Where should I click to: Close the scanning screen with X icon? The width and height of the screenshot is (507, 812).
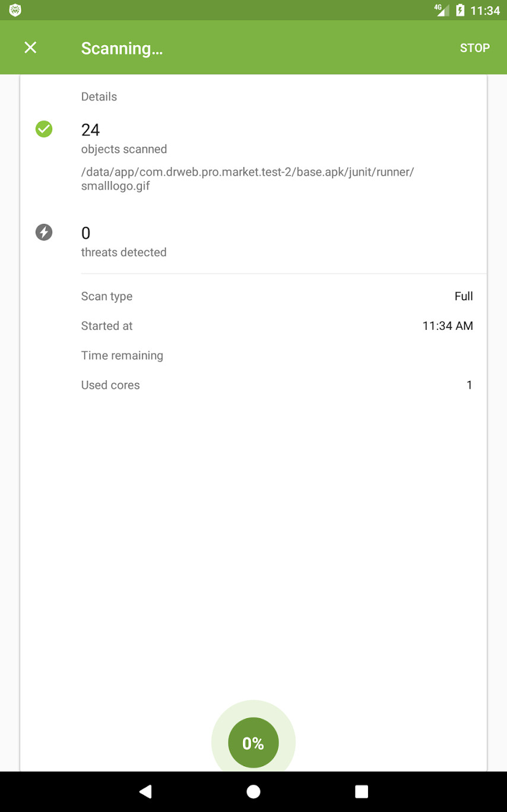30,48
